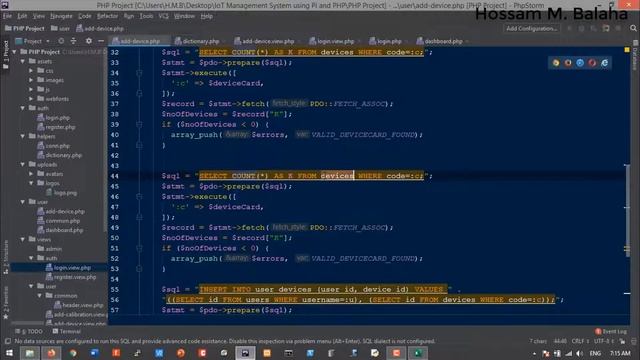
Task: Click CRLF line separator in status bar
Action: (580, 341)
